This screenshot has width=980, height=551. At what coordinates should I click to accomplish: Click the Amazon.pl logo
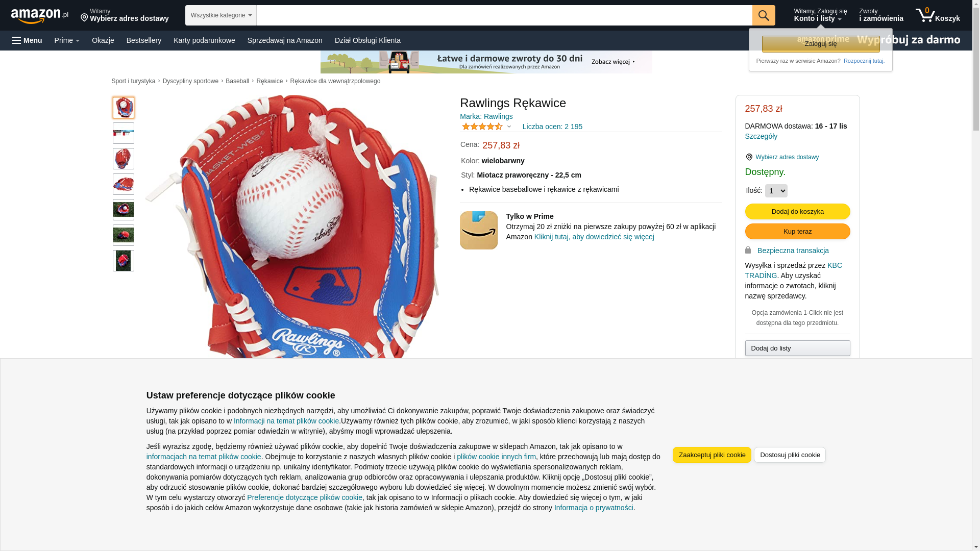(x=39, y=16)
